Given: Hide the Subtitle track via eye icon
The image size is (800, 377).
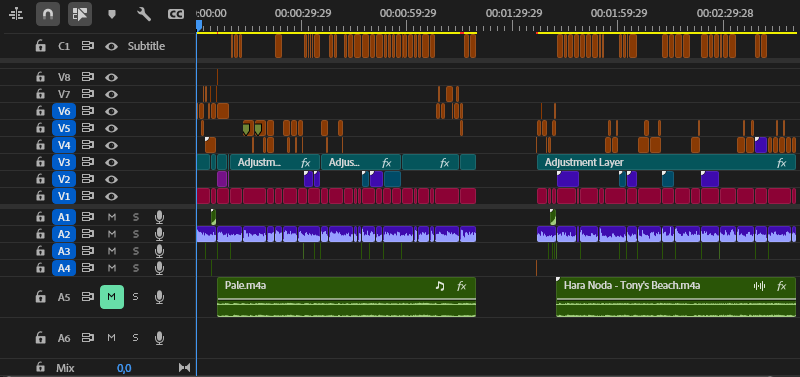Looking at the screenshot, I should pyautogui.click(x=111, y=46).
